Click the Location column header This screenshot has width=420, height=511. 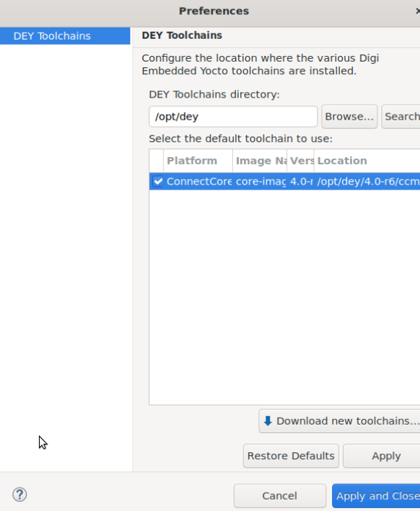click(367, 161)
